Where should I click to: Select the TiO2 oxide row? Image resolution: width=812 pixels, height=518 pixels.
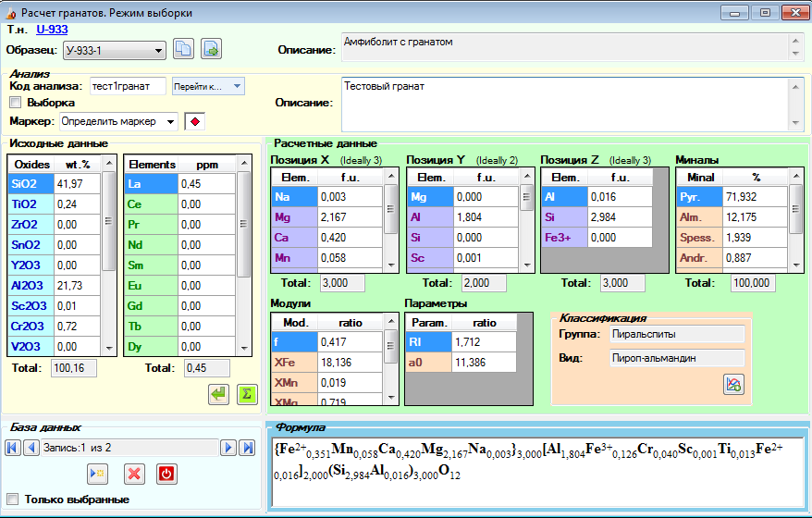pyautogui.click(x=55, y=204)
